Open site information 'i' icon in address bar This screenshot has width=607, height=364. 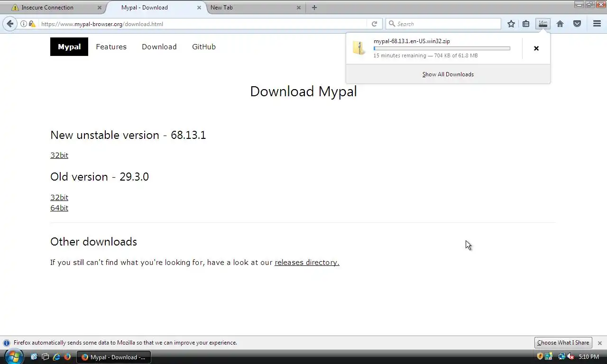coord(24,24)
